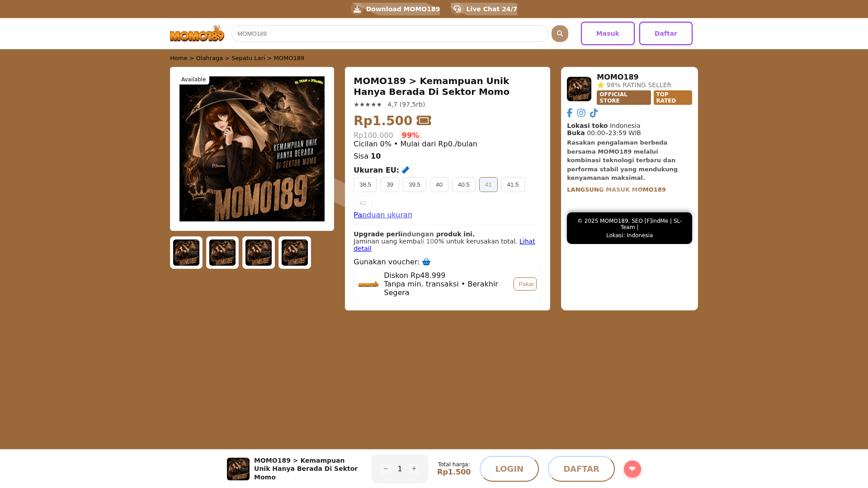This screenshot has height=488, width=868.
Task: Open the seller's Instagram icon
Action: coord(581,113)
